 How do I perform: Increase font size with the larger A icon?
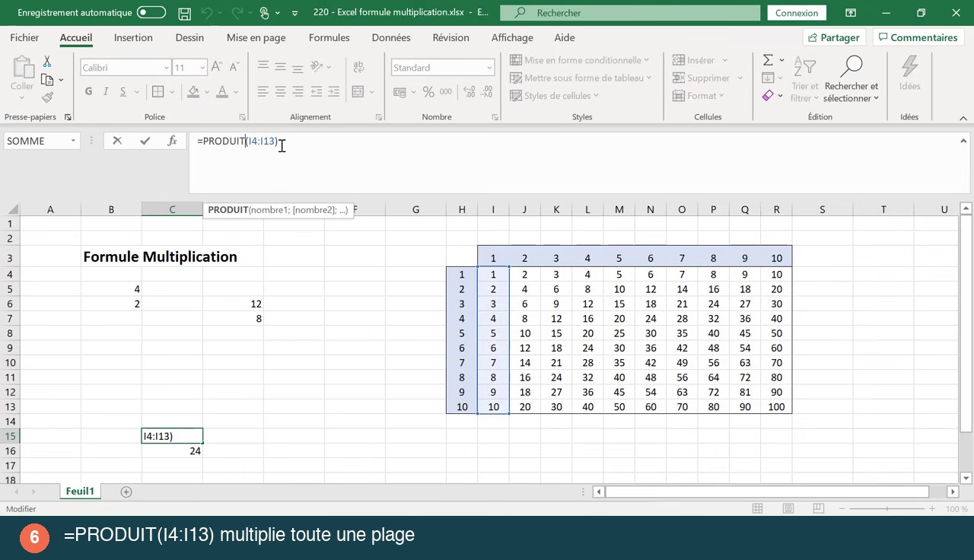click(217, 68)
